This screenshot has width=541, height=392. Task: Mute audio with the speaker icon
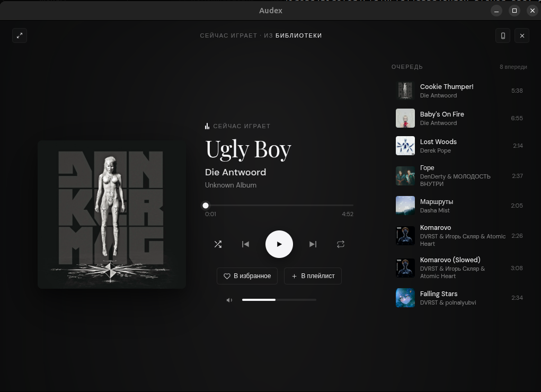229,300
